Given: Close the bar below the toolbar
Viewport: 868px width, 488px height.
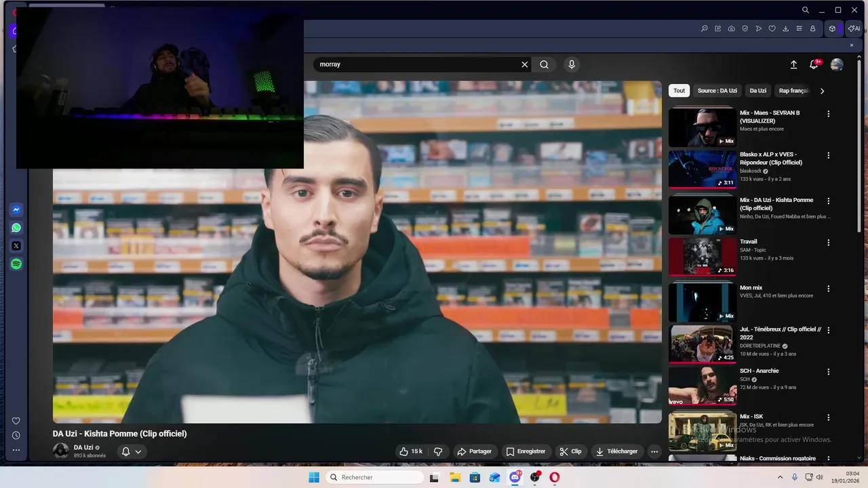Looking at the screenshot, I should tap(852, 45).
